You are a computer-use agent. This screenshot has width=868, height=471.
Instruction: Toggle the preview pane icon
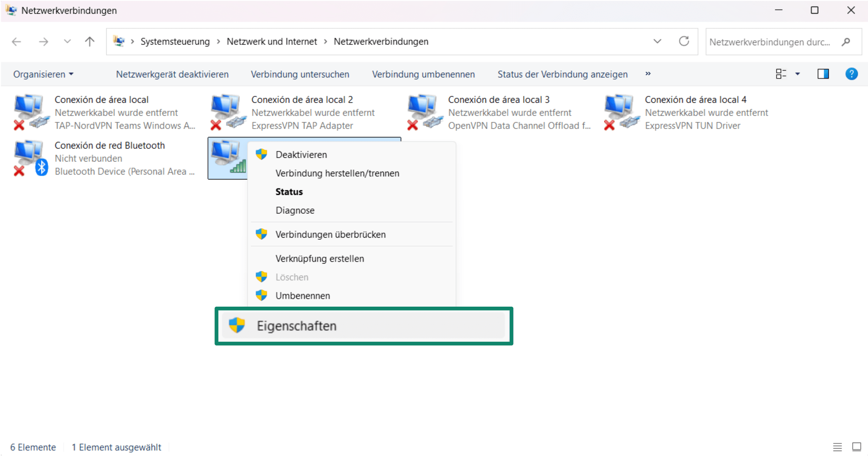[823, 74]
